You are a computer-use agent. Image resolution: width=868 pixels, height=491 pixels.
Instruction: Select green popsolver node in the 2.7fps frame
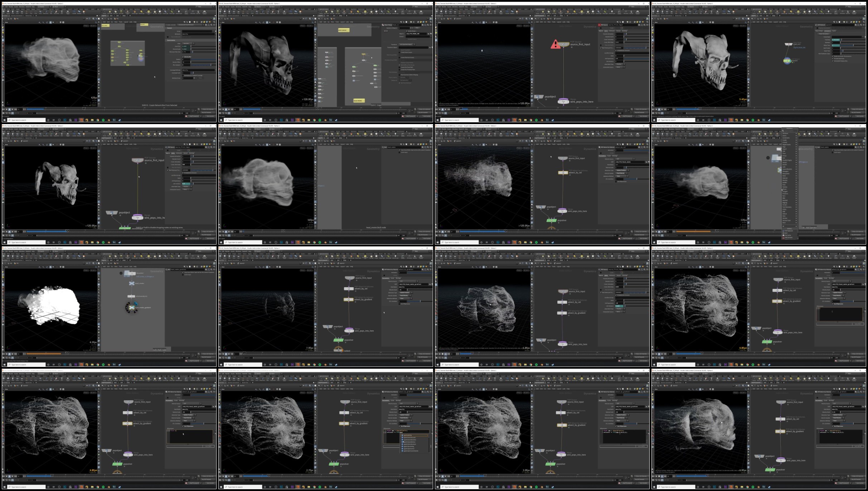tap(334, 464)
